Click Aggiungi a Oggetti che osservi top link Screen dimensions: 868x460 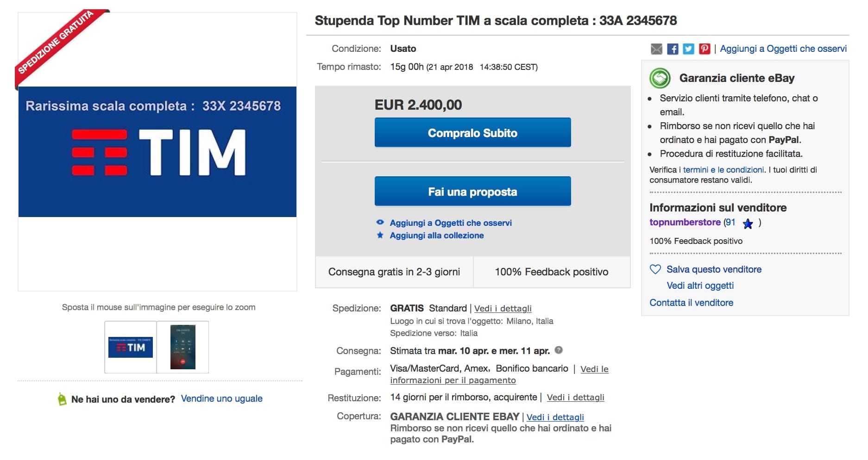783,48
